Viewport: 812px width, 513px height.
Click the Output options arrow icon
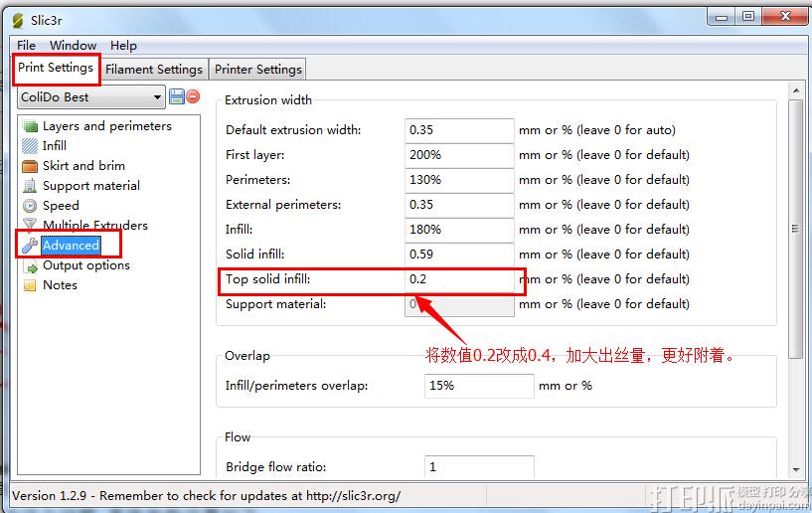[31, 266]
